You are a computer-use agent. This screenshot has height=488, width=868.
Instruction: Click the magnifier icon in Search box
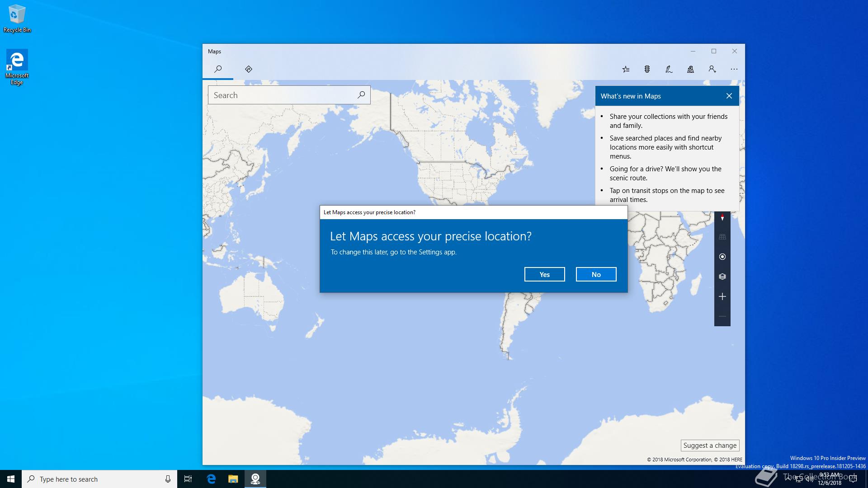tap(361, 95)
